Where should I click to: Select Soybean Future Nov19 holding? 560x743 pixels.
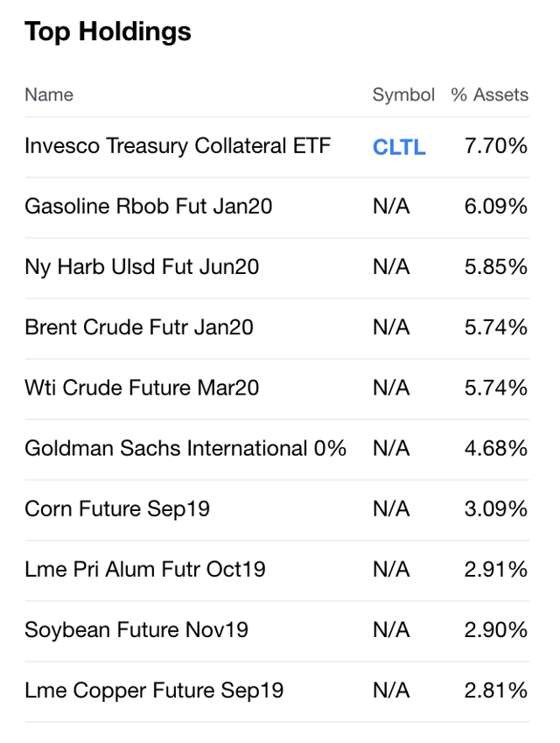point(136,630)
